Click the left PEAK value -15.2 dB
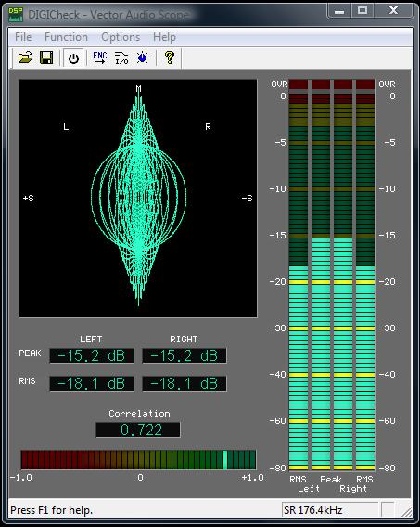The image size is (420, 527). (x=92, y=355)
